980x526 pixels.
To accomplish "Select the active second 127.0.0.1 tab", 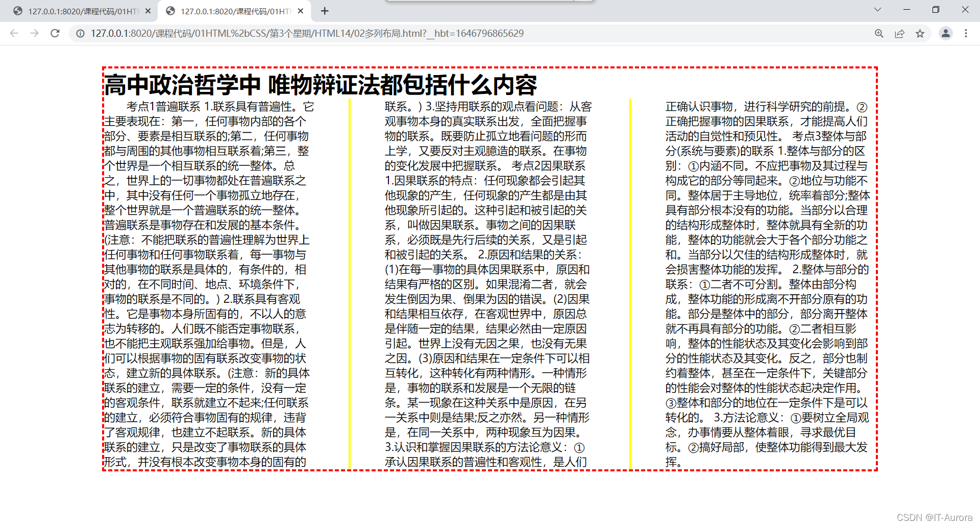I will [235, 11].
